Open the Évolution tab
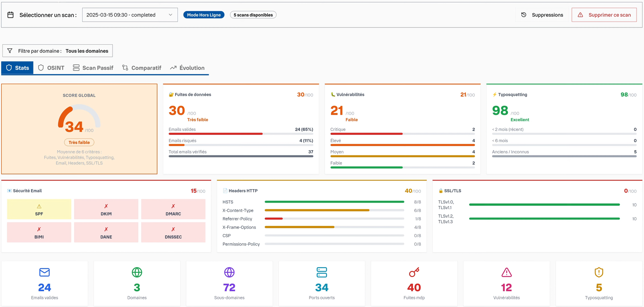This screenshot has width=644, height=307. (x=187, y=68)
